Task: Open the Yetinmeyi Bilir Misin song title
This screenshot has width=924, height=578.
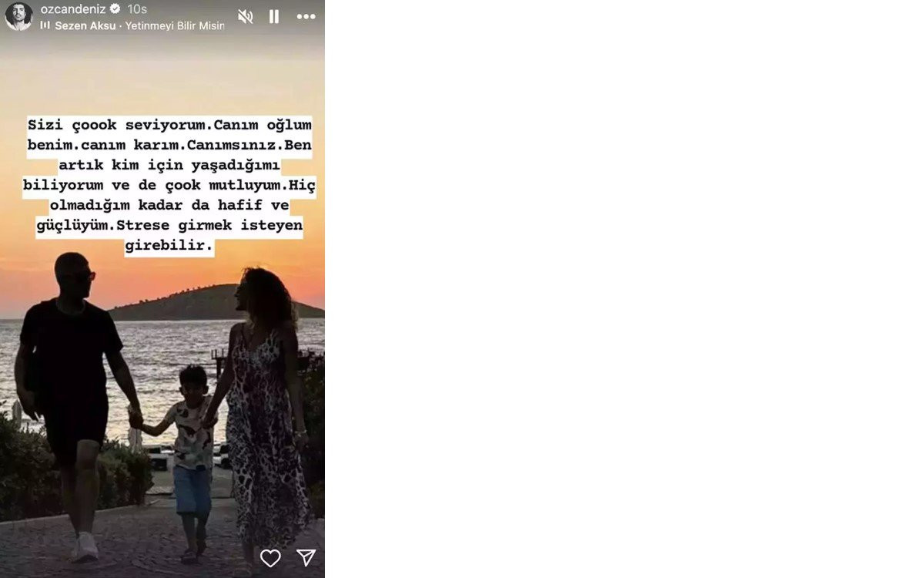Action: pos(175,25)
